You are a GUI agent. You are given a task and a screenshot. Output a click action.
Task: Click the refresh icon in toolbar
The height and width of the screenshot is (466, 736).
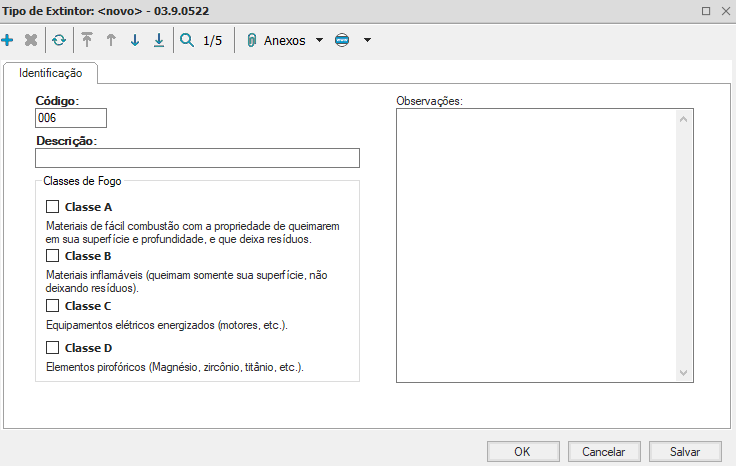pyautogui.click(x=59, y=41)
